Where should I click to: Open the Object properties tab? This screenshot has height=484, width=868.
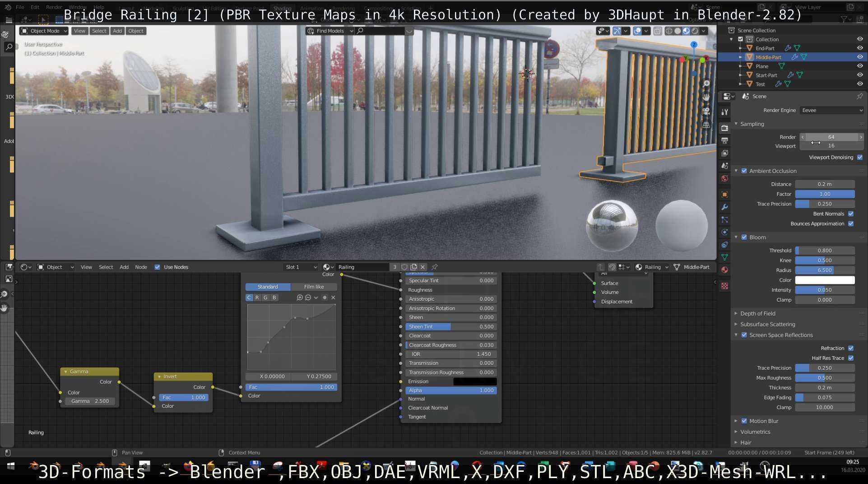point(724,195)
